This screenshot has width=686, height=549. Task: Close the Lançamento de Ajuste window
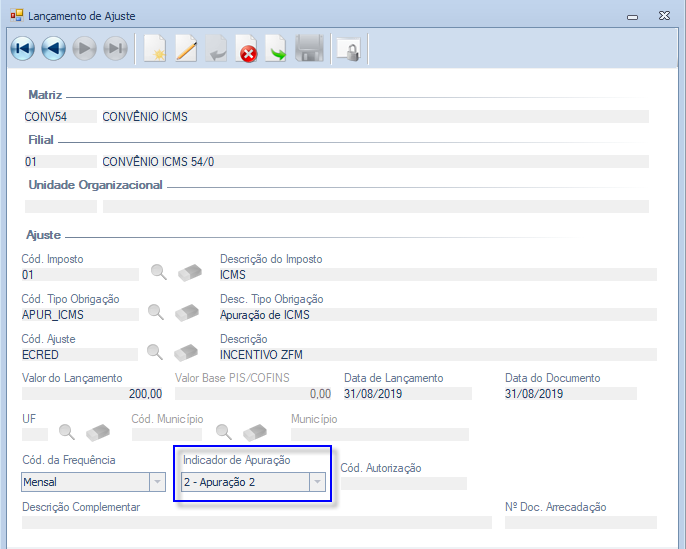(664, 16)
